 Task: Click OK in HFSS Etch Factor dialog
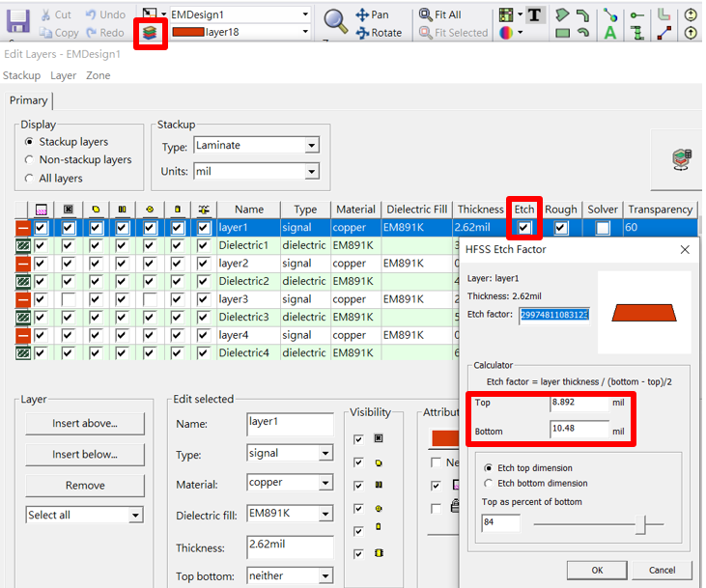[x=597, y=571]
